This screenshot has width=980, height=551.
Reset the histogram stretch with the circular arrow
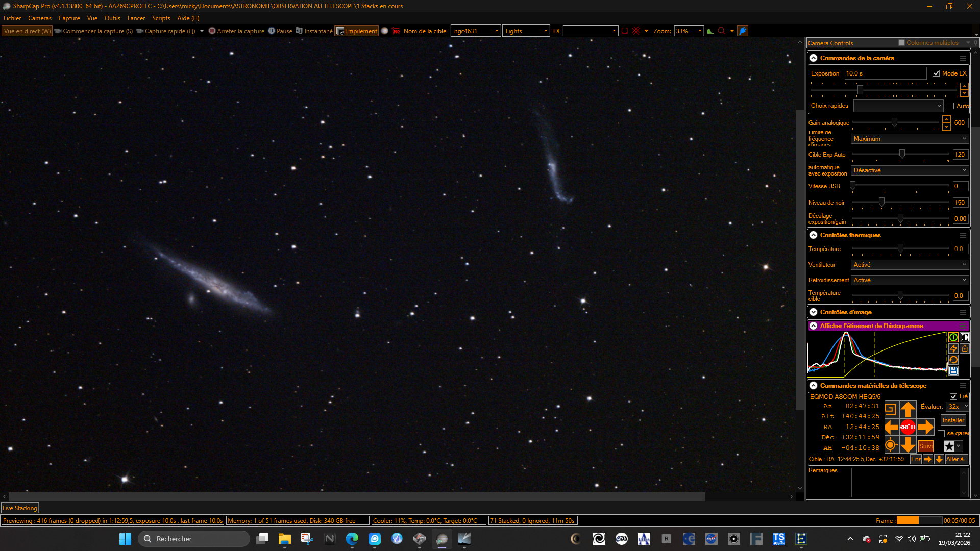coord(953,360)
